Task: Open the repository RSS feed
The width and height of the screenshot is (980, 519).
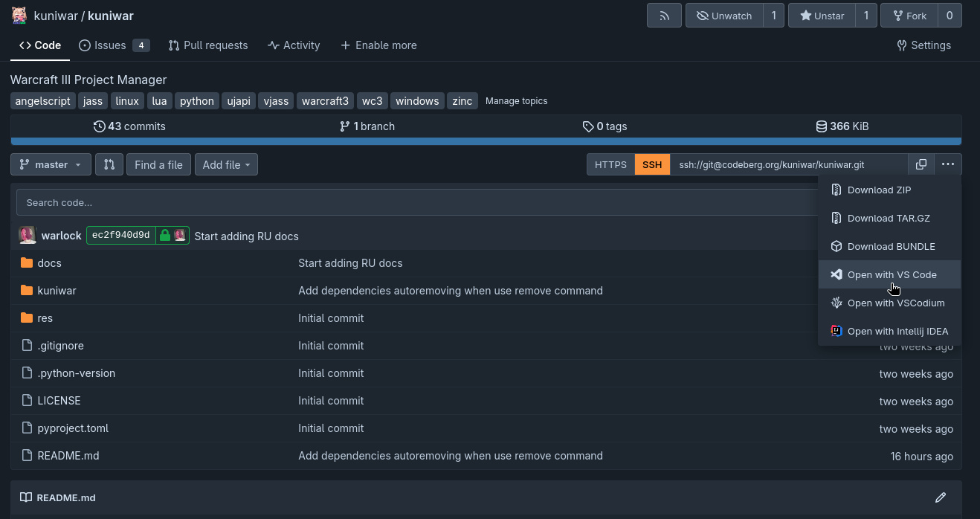Action: pos(663,15)
